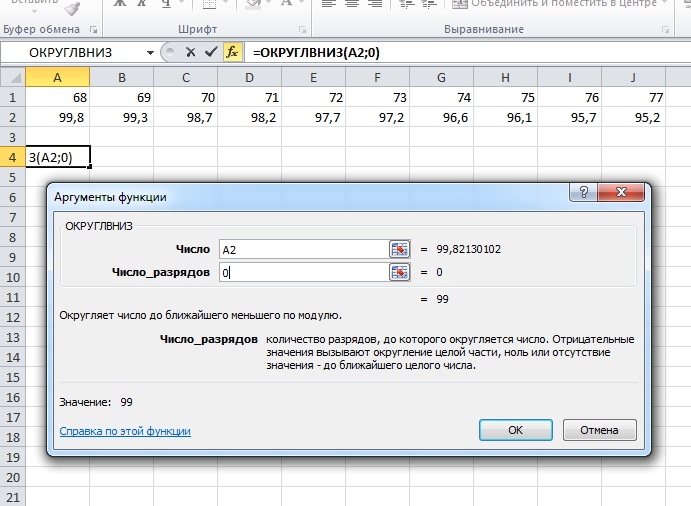This screenshot has height=506, width=691.
Task: Select column D header
Action: [x=249, y=78]
